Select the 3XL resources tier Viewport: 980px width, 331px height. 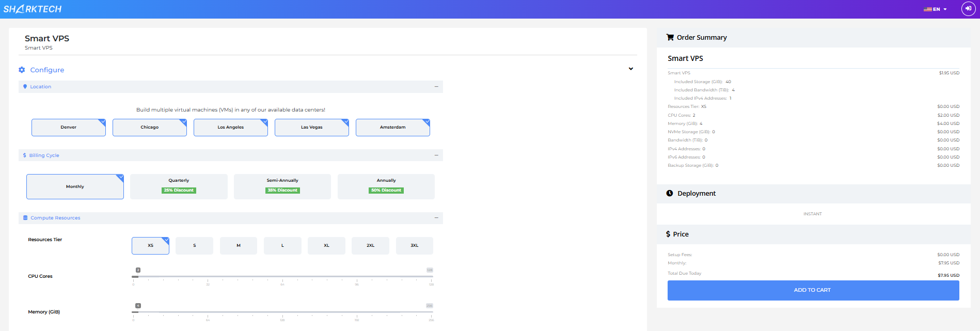coord(415,246)
